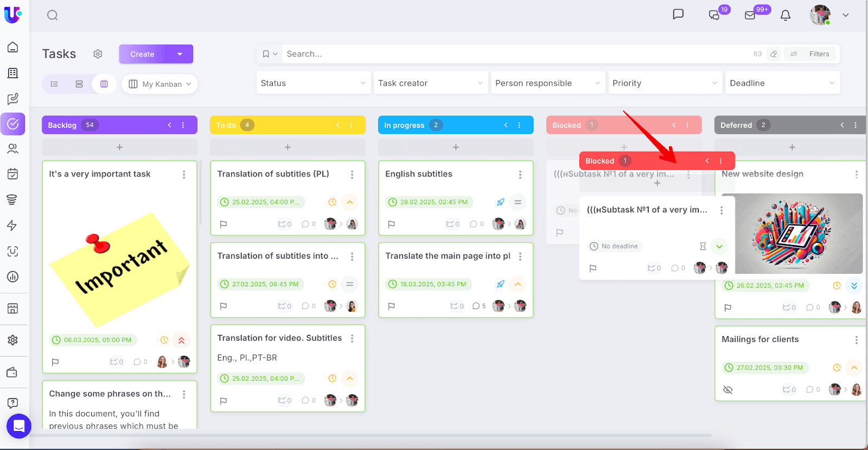
Task: Click the Create button
Action: [x=143, y=54]
